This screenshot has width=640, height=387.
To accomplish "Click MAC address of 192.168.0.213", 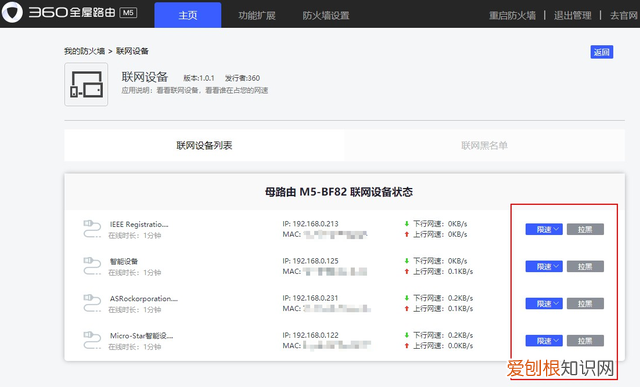I will pos(325,234).
